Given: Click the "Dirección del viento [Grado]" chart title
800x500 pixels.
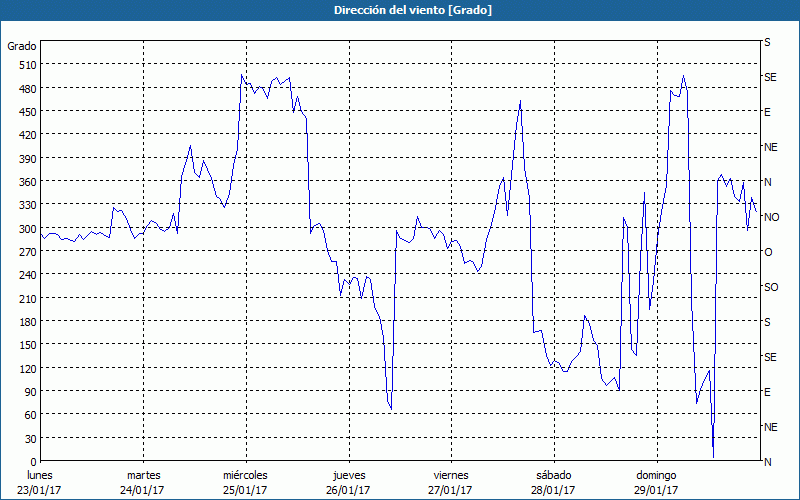Looking at the screenshot, I should (x=399, y=10).
